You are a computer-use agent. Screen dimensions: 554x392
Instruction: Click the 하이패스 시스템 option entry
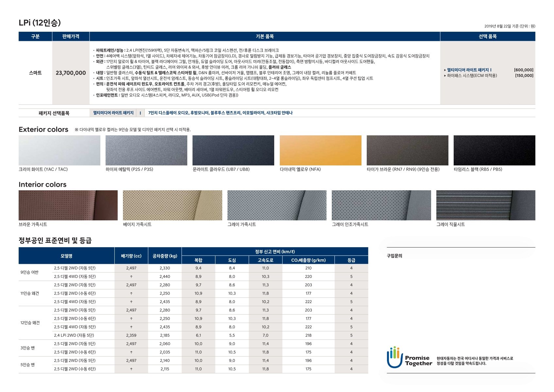[x=472, y=76]
